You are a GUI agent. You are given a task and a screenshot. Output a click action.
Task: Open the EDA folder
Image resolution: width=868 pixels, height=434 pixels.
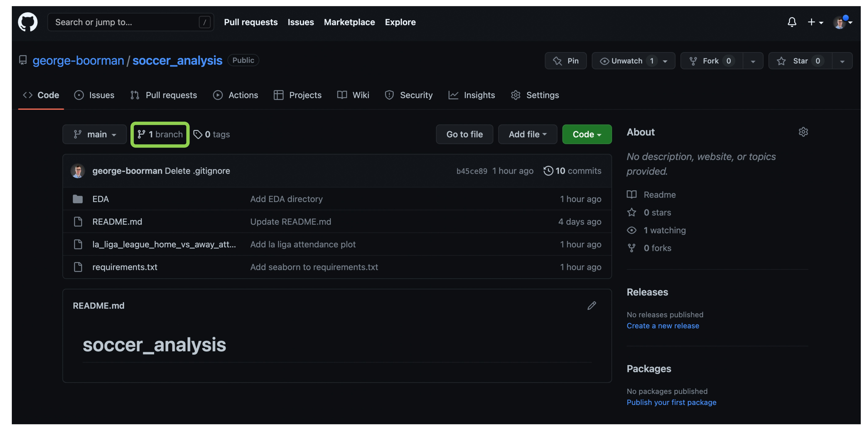pyautogui.click(x=100, y=199)
